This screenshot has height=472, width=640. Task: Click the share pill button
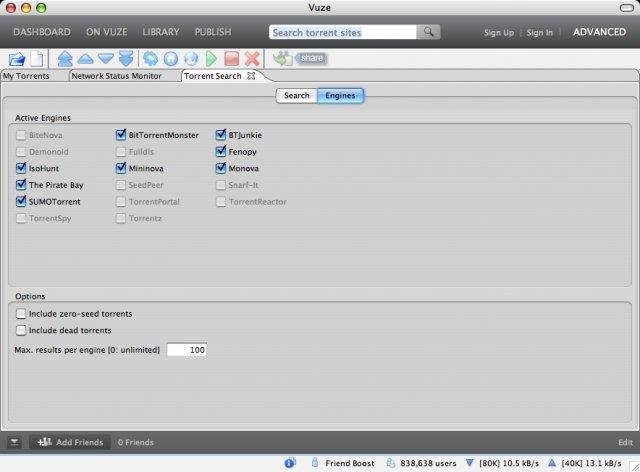(311, 58)
